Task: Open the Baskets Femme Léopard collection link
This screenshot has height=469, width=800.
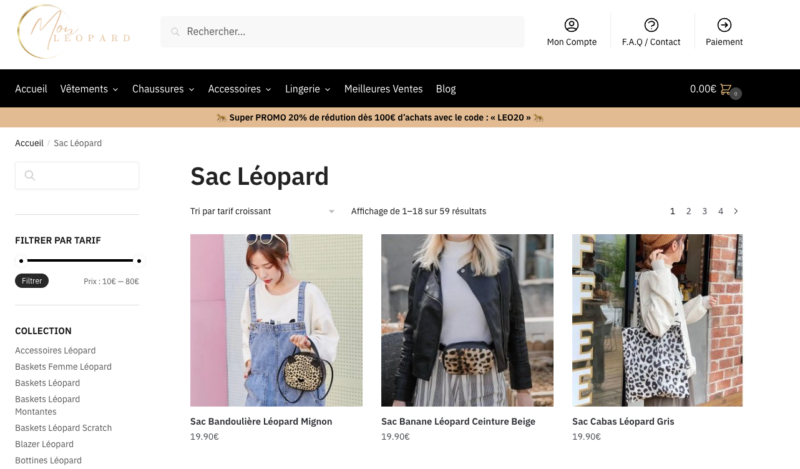Action: (63, 366)
